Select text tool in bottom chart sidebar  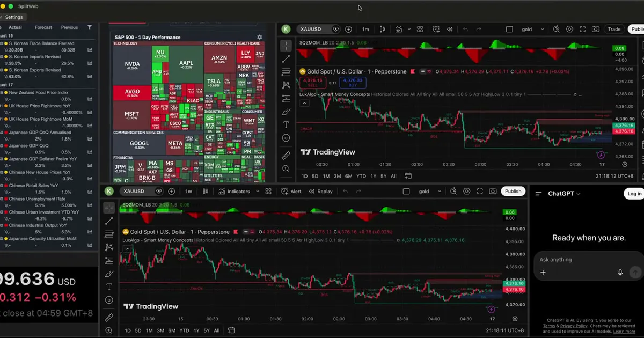109,286
